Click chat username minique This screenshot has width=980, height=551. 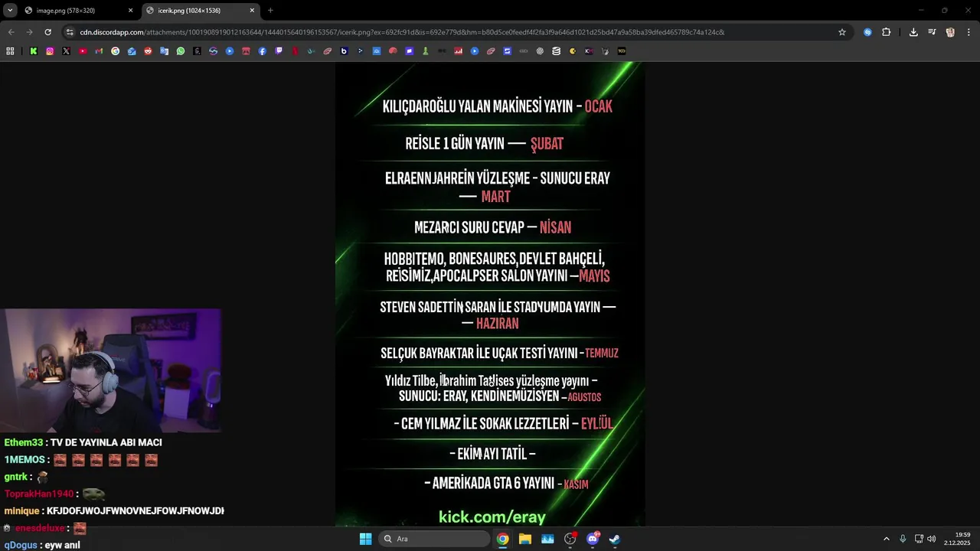click(21, 510)
